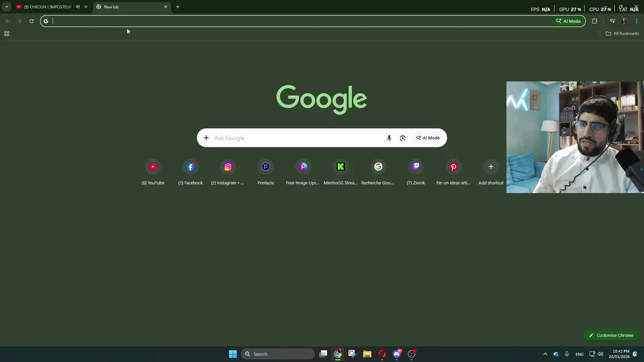Open the YouTube shortcut
Viewport: 644px width, 362px height.
(x=153, y=172)
